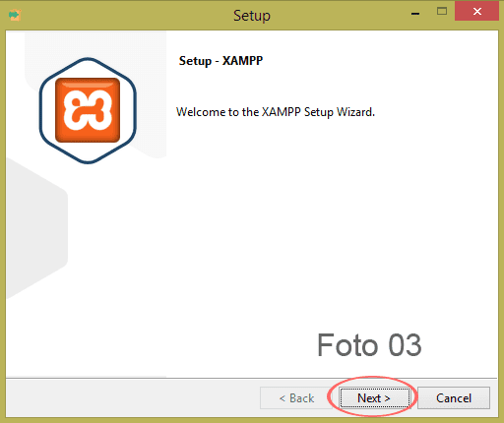The image size is (504, 423).
Task: Click the orange XAMPP logo
Action: point(88,110)
